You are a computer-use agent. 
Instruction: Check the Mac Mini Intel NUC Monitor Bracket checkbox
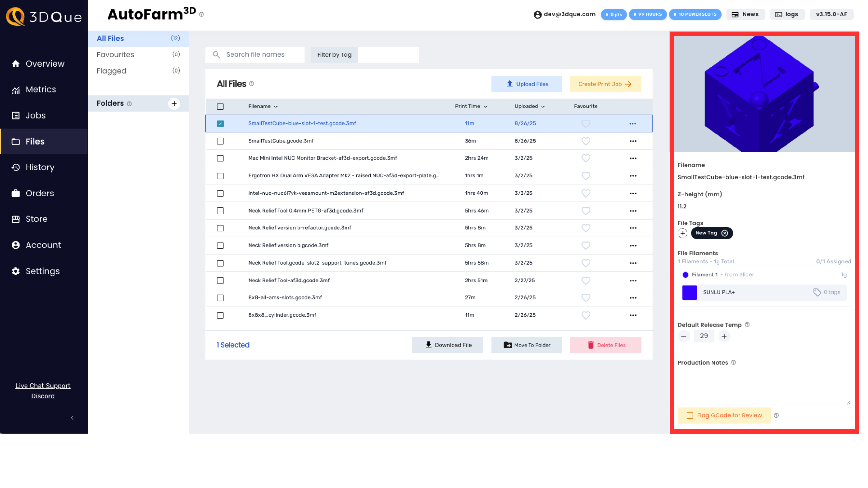click(220, 158)
